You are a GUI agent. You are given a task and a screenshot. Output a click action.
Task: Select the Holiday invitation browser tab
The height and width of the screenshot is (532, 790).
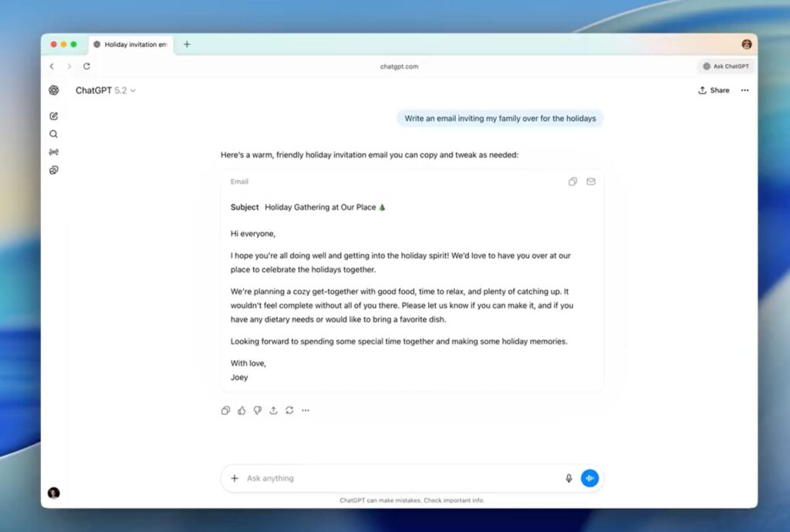pyautogui.click(x=131, y=45)
